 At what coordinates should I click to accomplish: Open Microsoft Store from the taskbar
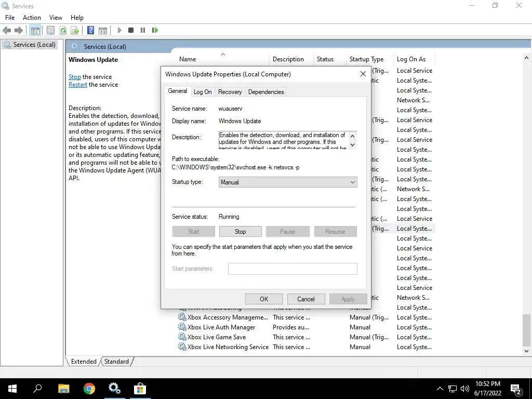click(x=140, y=389)
